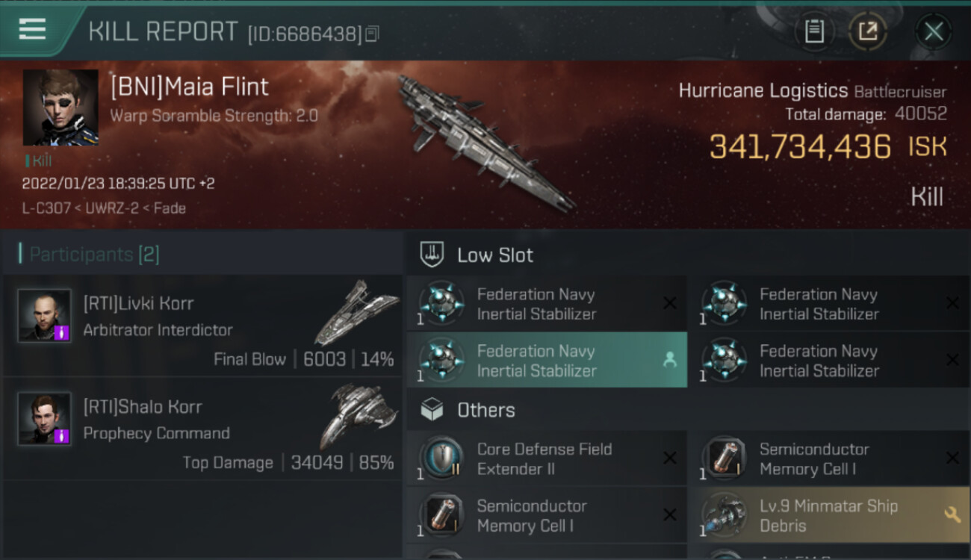The height and width of the screenshot is (560, 971).
Task: Select Livki Korr's portrait
Action: point(45,315)
